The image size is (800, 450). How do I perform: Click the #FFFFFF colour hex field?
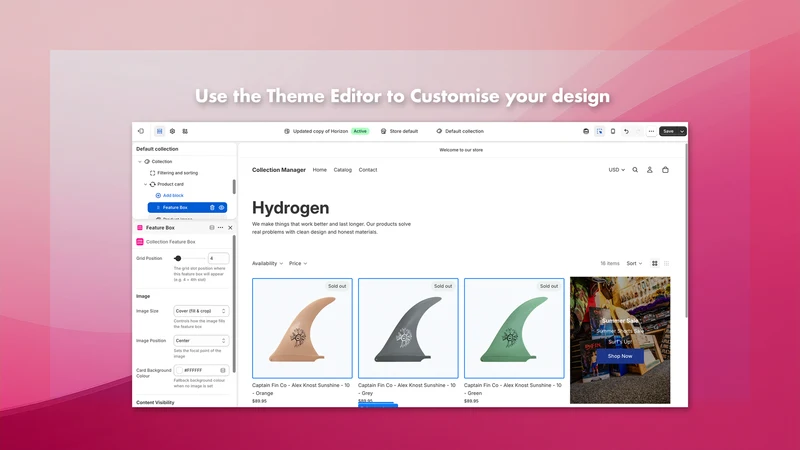pyautogui.click(x=201, y=370)
